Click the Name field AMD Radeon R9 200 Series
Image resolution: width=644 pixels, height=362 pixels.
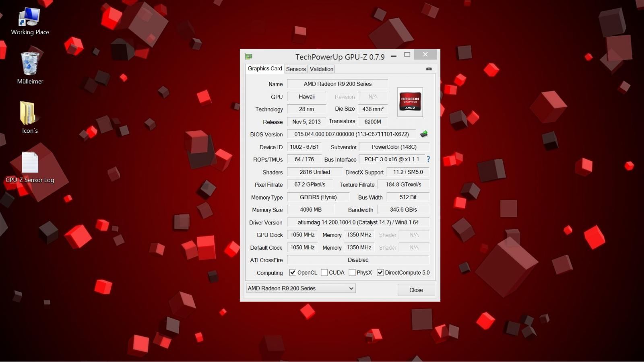(337, 84)
